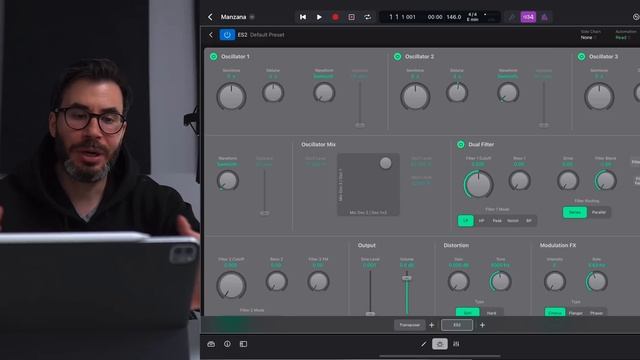Image resolution: width=640 pixels, height=360 pixels.
Task: Click the Oscillator 3 Semitone knob
Action: pyautogui.click(x=599, y=96)
